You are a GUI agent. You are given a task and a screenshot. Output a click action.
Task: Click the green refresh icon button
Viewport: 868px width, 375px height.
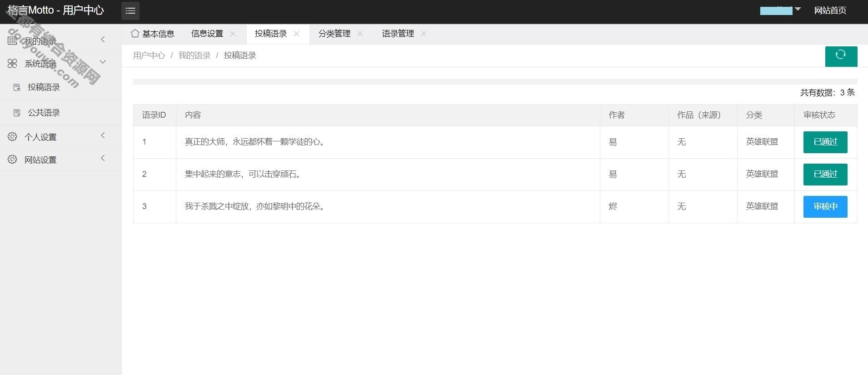[x=841, y=56]
